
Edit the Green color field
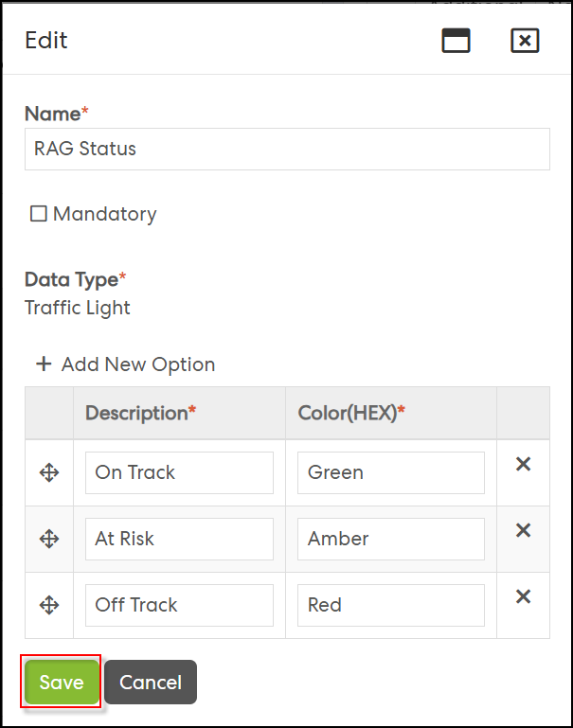[391, 472]
